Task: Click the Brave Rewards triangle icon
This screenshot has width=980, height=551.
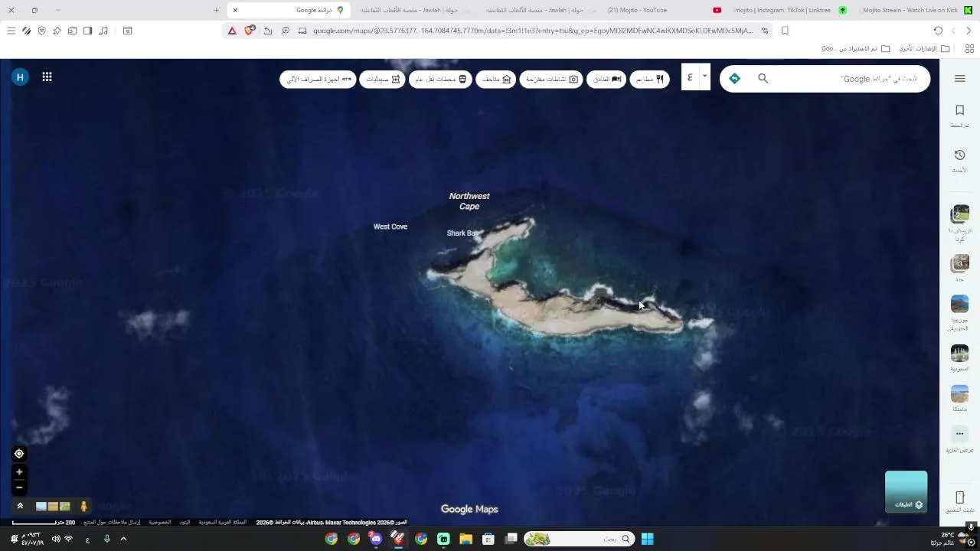Action: [232, 31]
